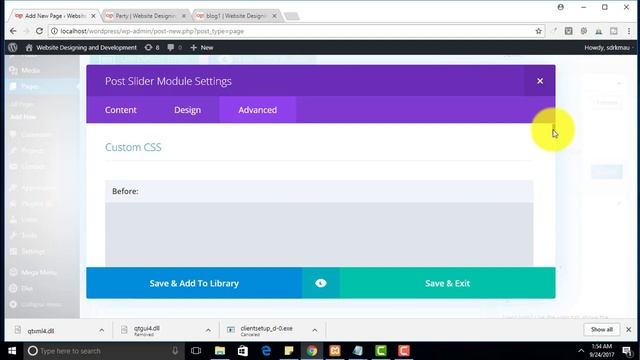Click Save & Add To Library button
The height and width of the screenshot is (360, 640).
194,283
